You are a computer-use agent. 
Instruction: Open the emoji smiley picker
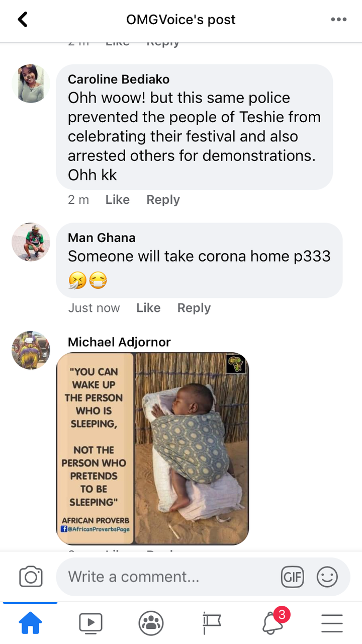click(x=327, y=577)
